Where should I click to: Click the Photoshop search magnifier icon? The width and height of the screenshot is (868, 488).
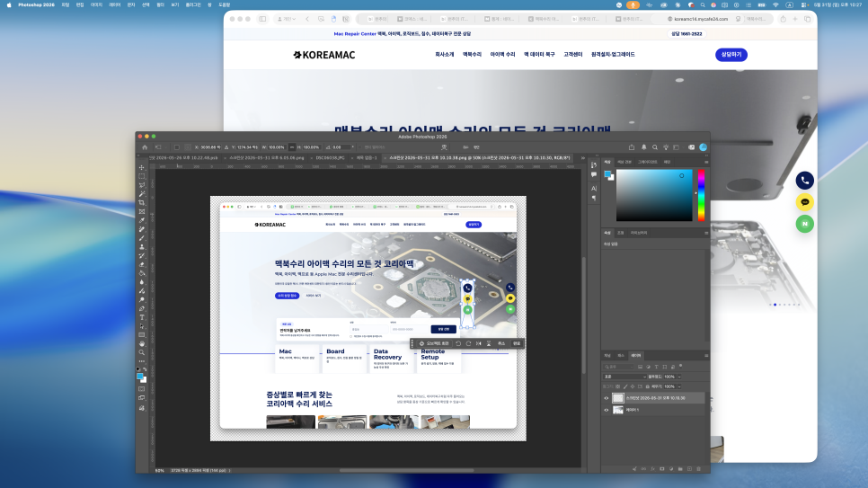coord(655,147)
